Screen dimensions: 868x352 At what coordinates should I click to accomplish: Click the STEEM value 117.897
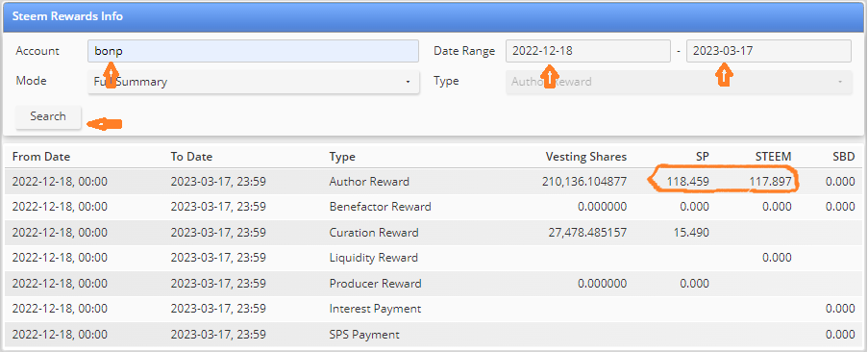point(771,182)
